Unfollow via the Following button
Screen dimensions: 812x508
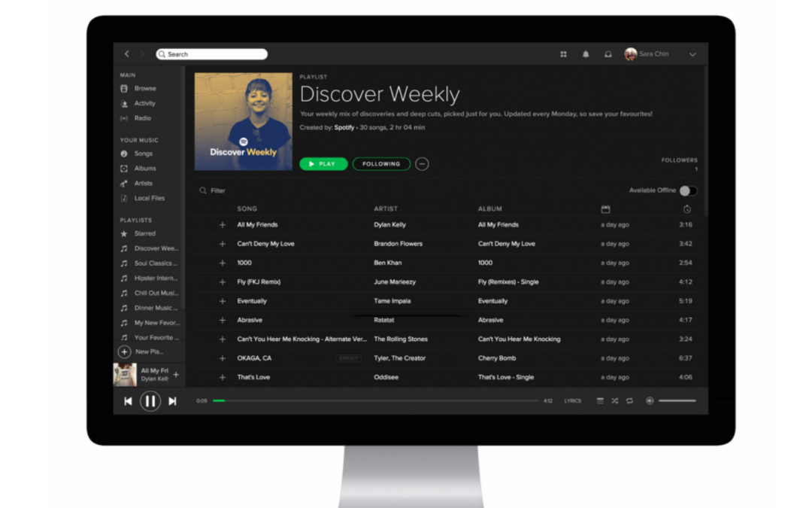click(x=381, y=163)
